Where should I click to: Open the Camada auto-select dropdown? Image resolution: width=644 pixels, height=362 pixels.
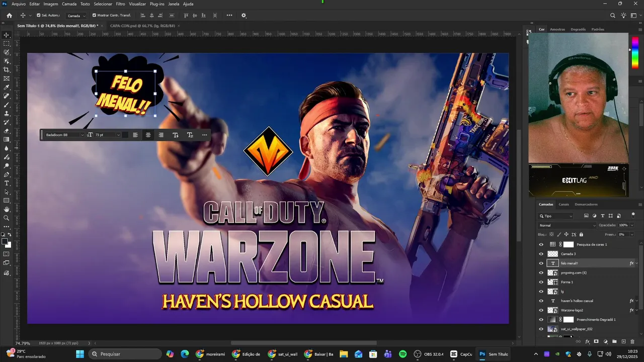coord(76,16)
